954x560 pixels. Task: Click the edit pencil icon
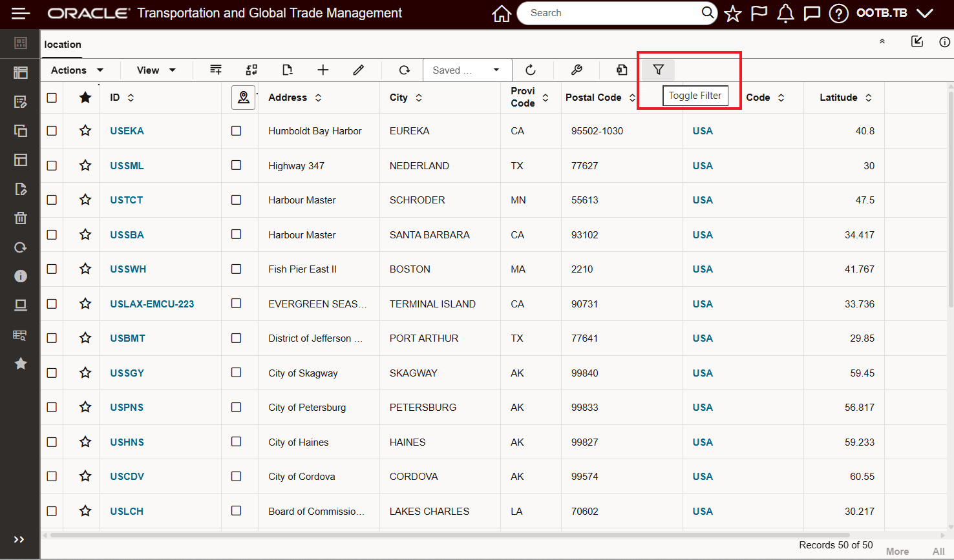[358, 70]
